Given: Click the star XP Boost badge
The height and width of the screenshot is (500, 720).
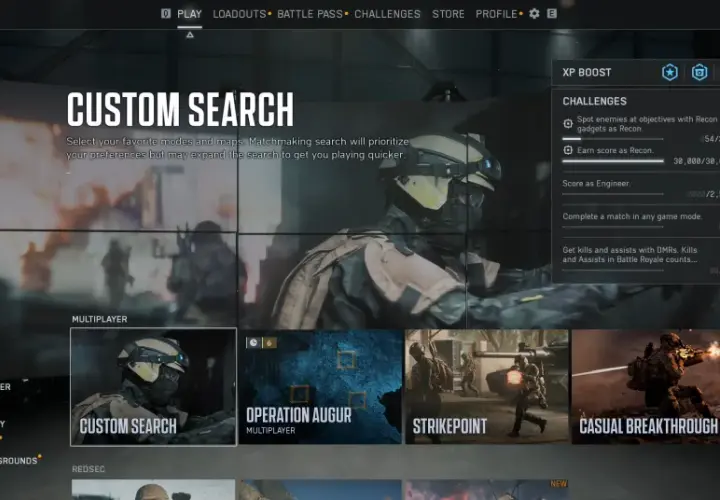Looking at the screenshot, I should [x=670, y=73].
